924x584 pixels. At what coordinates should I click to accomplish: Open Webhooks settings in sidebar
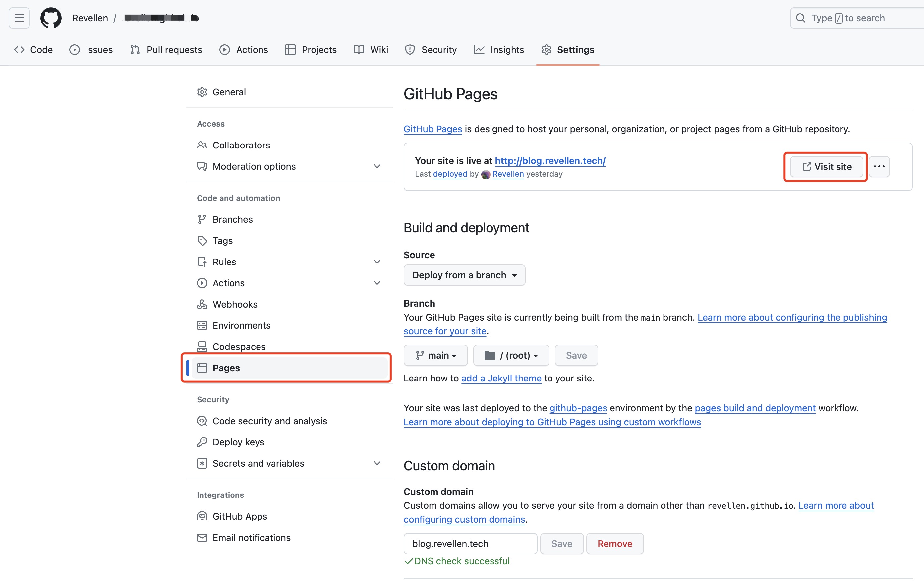point(235,304)
